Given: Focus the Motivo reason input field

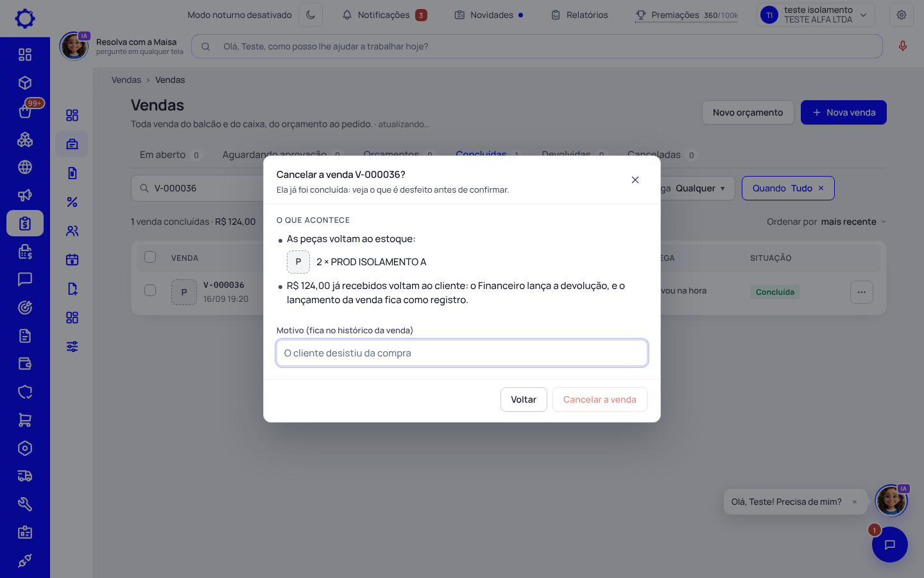Looking at the screenshot, I should [462, 353].
